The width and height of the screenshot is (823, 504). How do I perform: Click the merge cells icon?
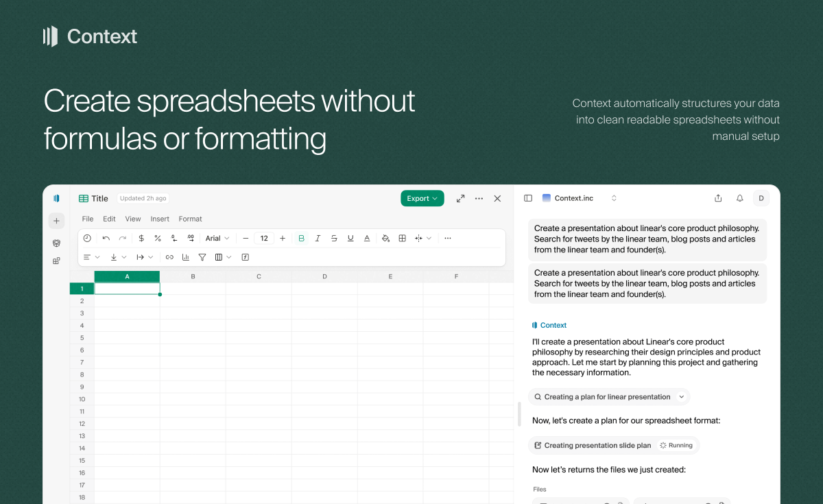[x=418, y=238]
